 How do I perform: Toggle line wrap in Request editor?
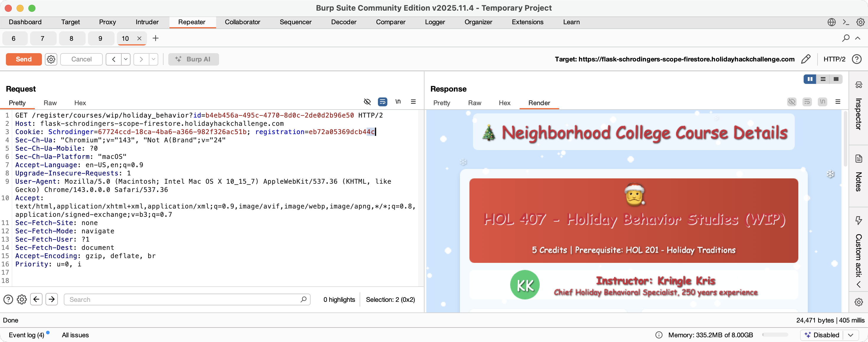(x=382, y=102)
